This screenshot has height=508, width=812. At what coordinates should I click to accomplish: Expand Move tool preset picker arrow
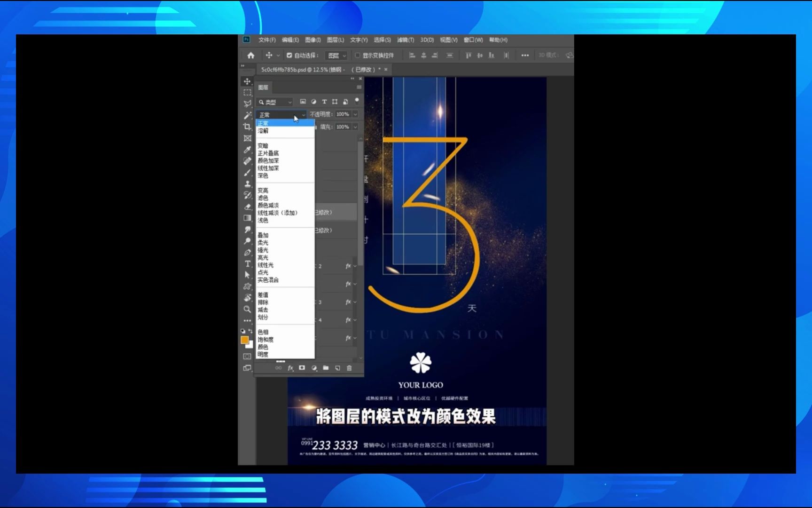278,56
